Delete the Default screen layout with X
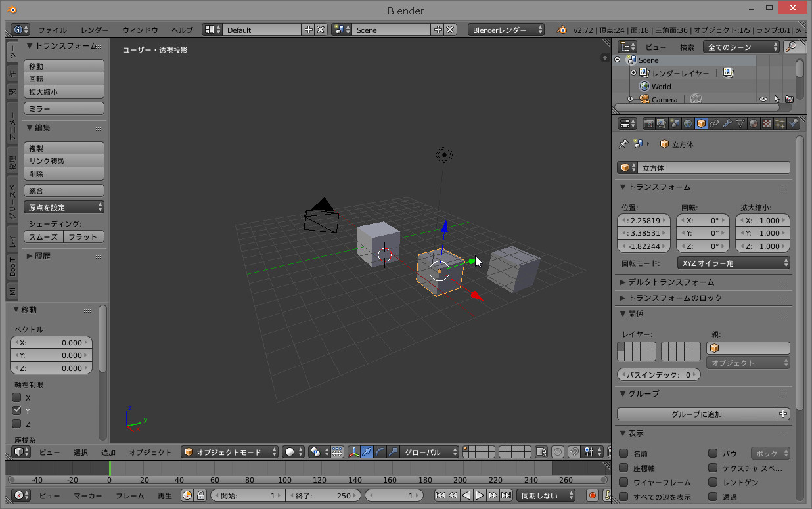812x509 pixels. point(321,30)
